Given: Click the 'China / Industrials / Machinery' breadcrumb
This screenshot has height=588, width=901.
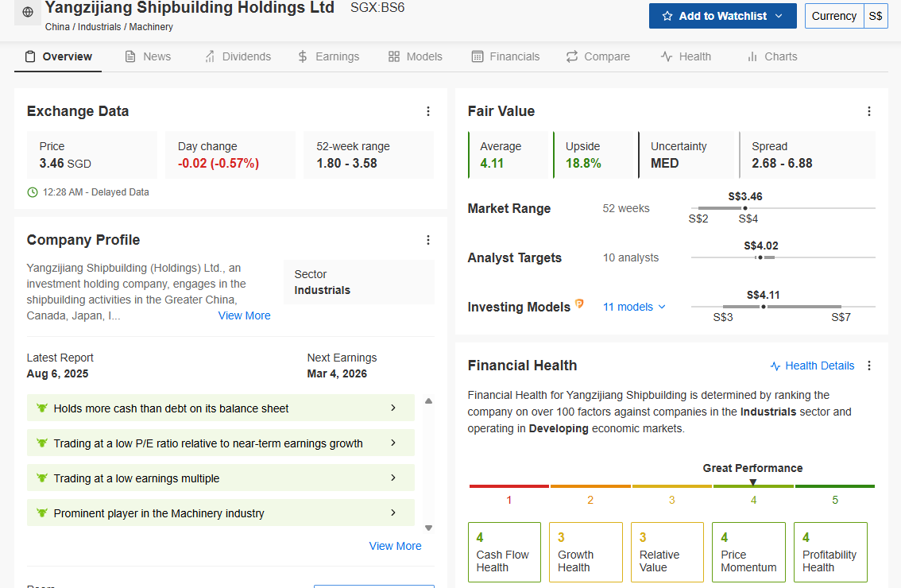Looking at the screenshot, I should [109, 27].
